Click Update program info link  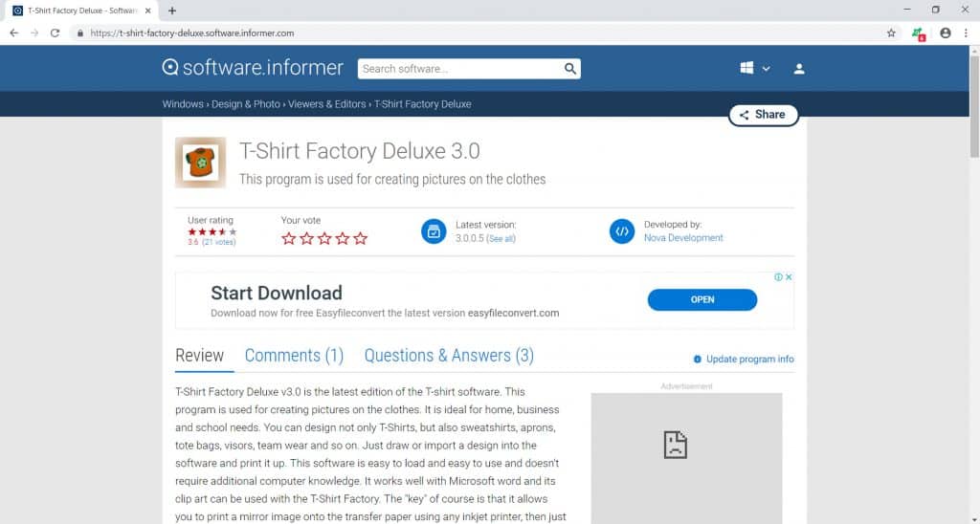744,360
